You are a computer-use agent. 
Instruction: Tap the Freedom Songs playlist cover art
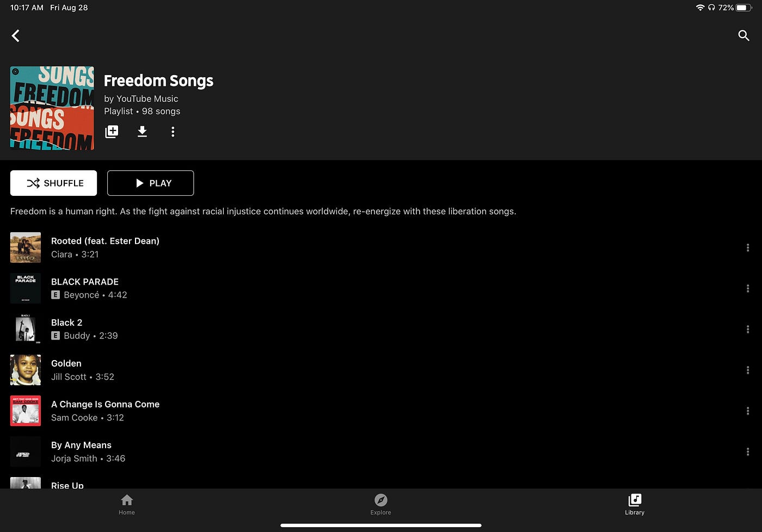pos(52,108)
